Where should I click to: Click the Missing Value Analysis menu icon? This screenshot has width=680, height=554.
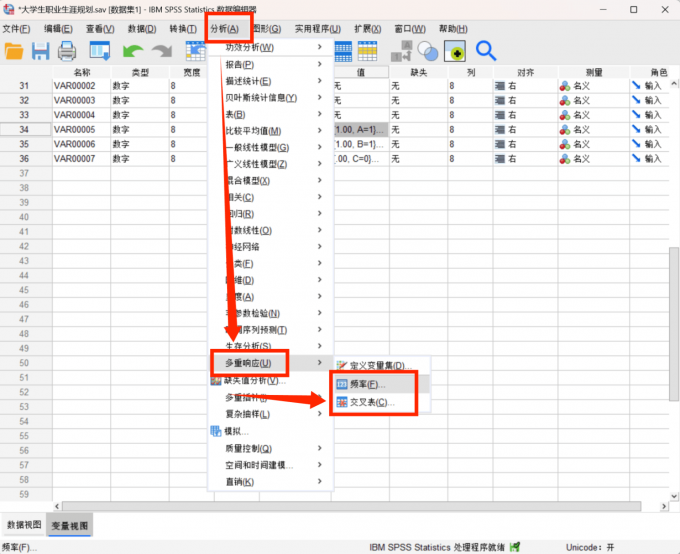216,380
